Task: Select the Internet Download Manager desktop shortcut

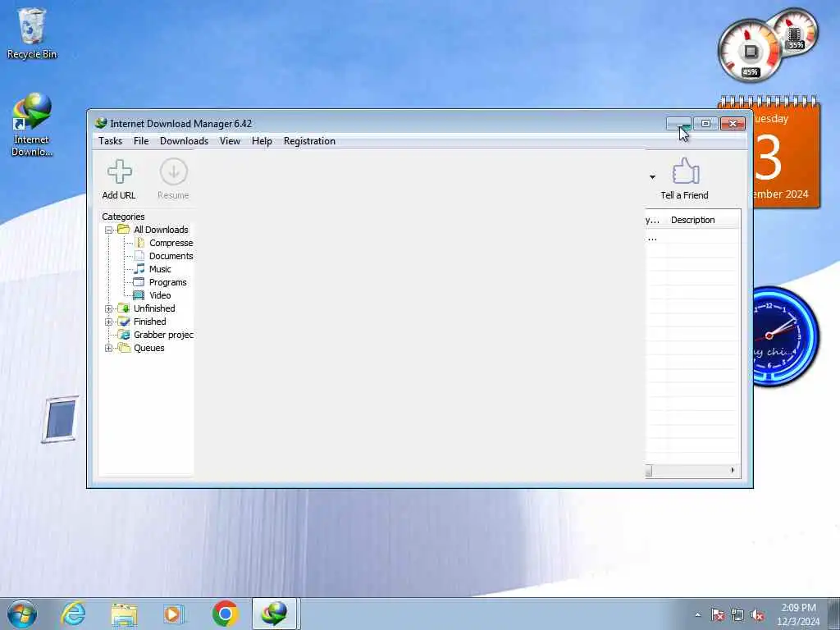Action: 32,126
